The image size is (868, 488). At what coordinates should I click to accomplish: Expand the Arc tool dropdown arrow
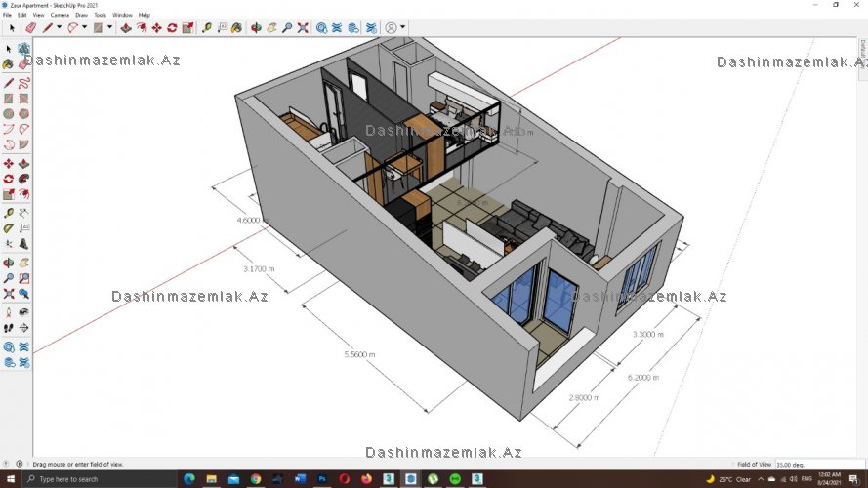[x=85, y=28]
